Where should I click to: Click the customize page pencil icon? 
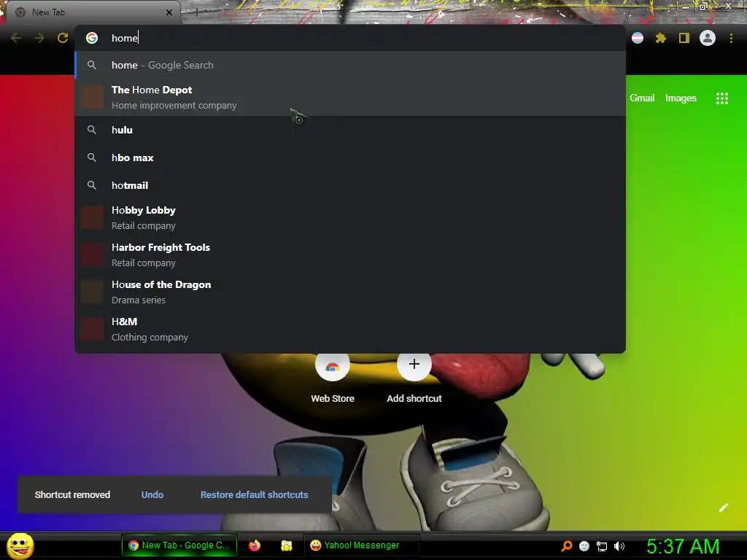pyautogui.click(x=723, y=507)
